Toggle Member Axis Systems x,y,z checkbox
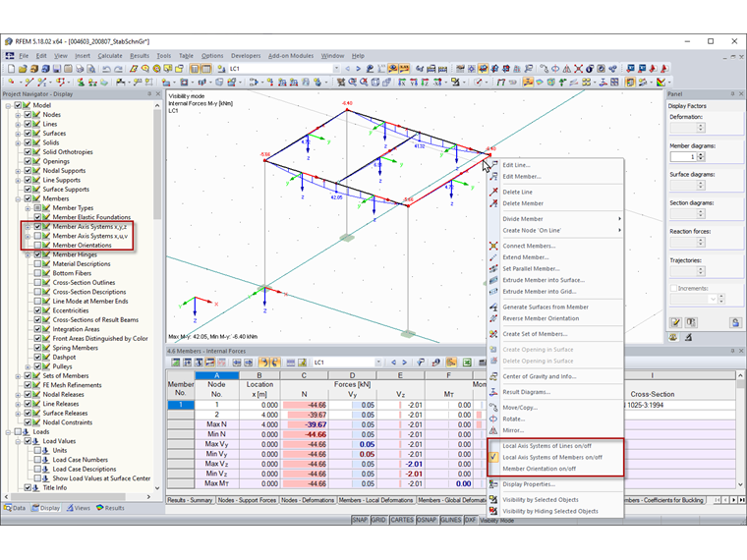The image size is (747, 560). coord(37,227)
